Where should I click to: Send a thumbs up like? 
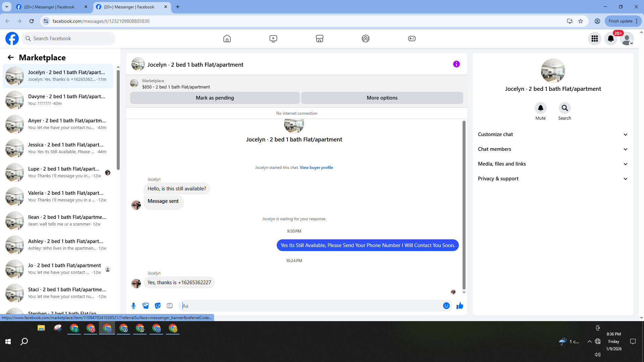[x=460, y=306]
